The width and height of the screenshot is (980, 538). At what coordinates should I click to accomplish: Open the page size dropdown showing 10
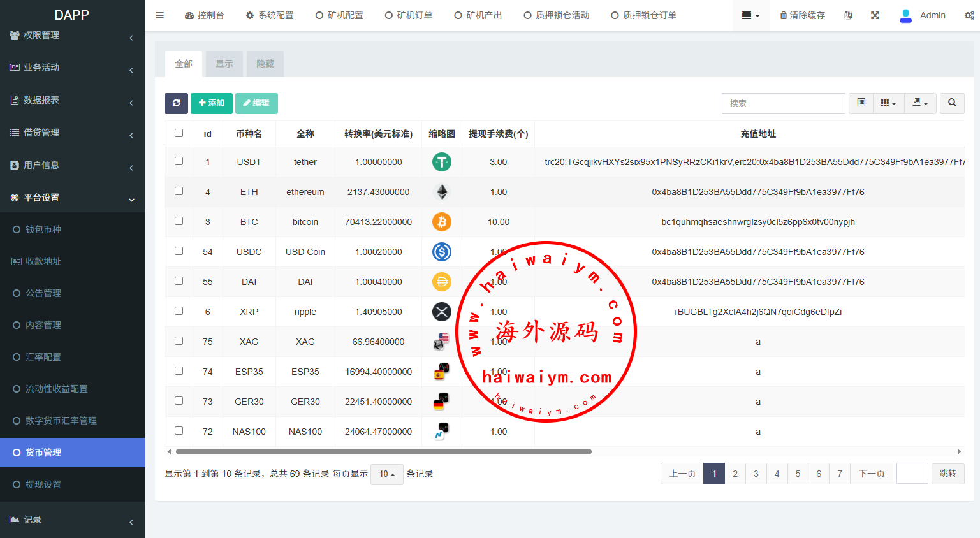pos(386,474)
